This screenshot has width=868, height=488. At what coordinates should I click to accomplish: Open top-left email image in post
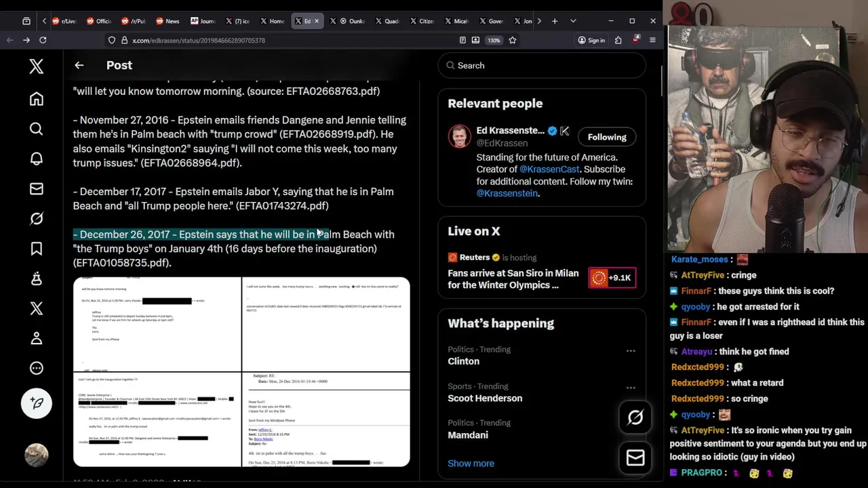coord(157,324)
